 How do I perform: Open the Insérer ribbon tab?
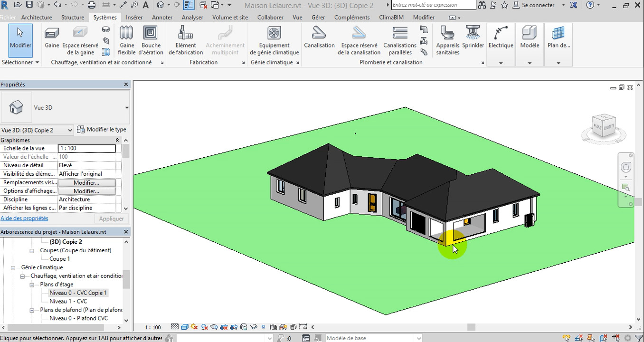134,17
